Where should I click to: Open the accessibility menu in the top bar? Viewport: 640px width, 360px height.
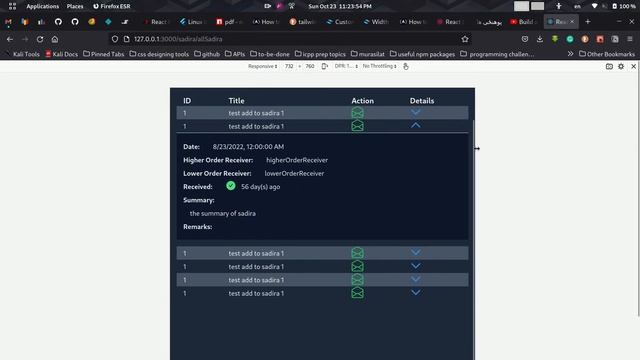559,6
